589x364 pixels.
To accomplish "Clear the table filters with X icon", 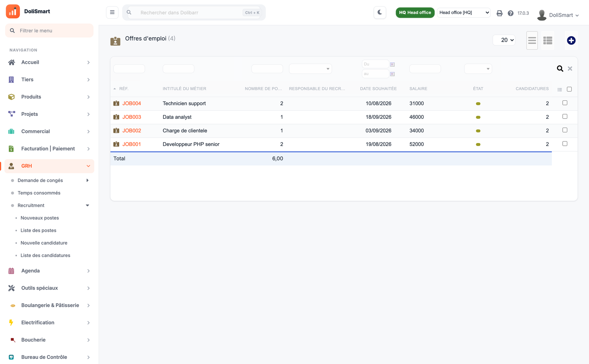I will click(570, 69).
